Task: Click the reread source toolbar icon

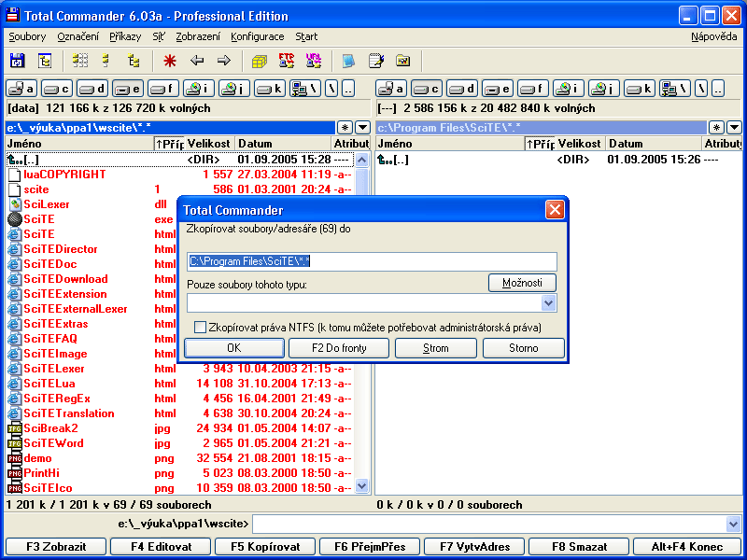Action: pos(17,61)
